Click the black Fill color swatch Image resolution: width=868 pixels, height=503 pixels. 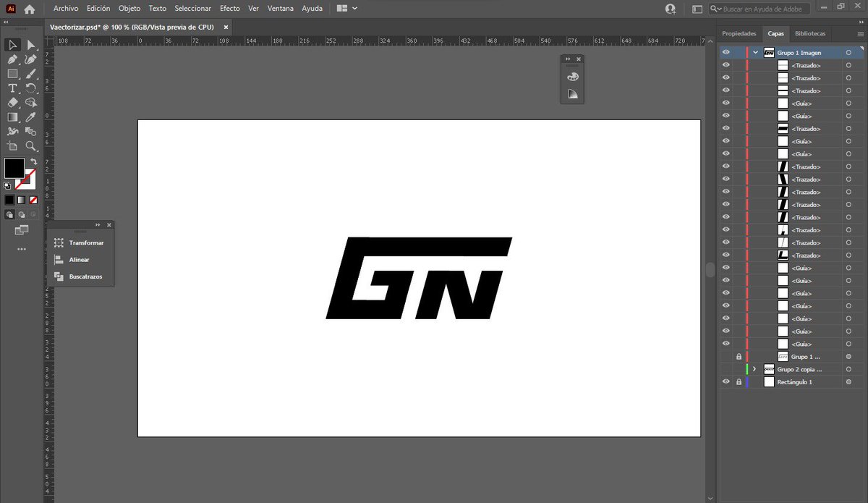coord(14,168)
